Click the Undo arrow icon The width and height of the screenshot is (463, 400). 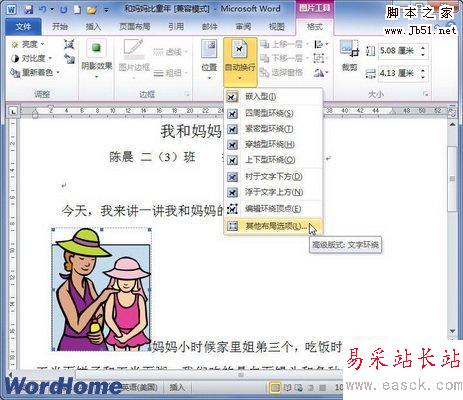43,9
